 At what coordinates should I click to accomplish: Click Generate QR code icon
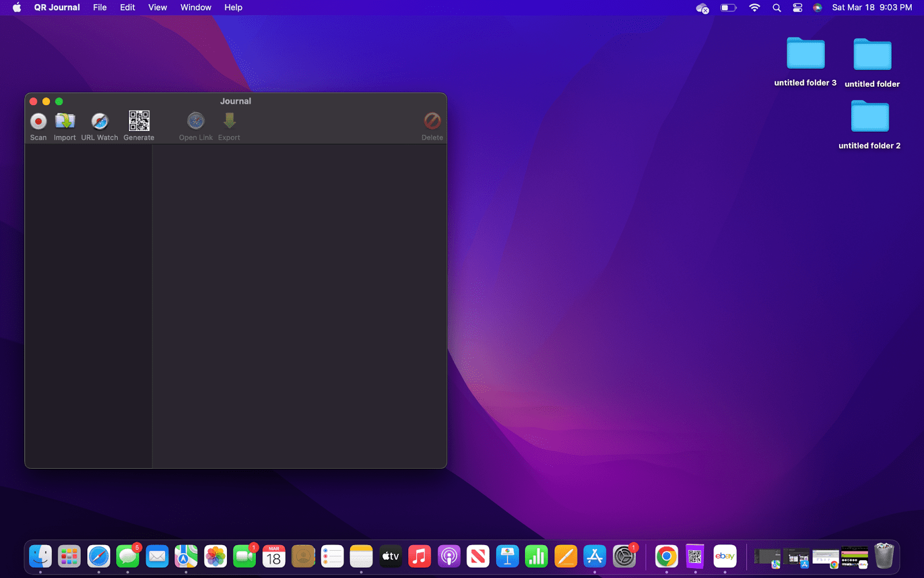click(x=139, y=127)
